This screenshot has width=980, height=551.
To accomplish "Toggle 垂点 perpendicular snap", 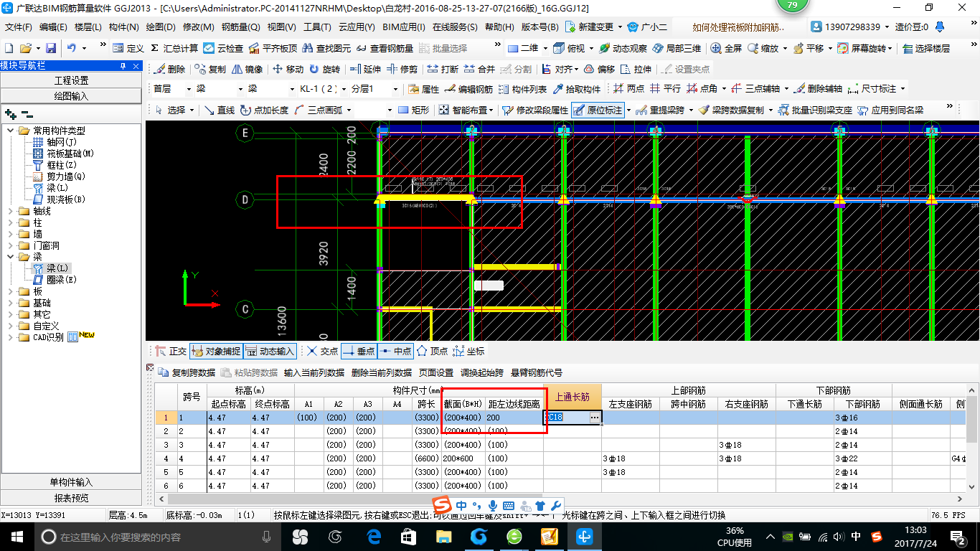I will [x=358, y=351].
